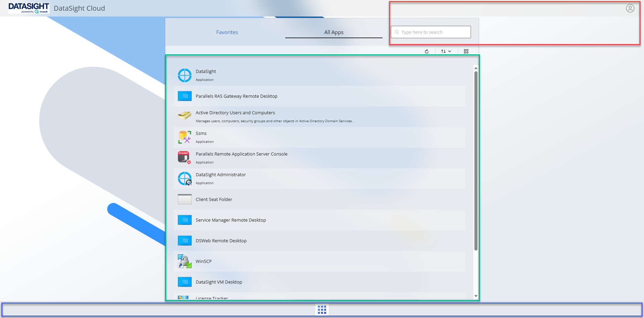Open the DataSight Administrator icon

(x=184, y=179)
